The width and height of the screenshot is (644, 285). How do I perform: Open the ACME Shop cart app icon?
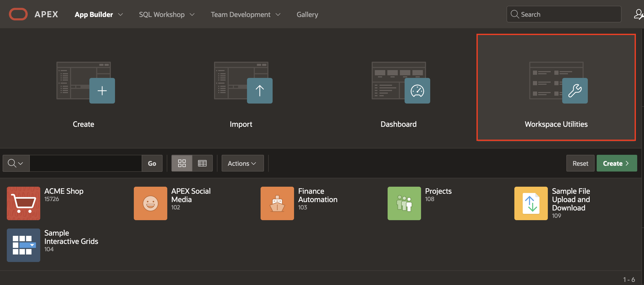click(x=24, y=203)
